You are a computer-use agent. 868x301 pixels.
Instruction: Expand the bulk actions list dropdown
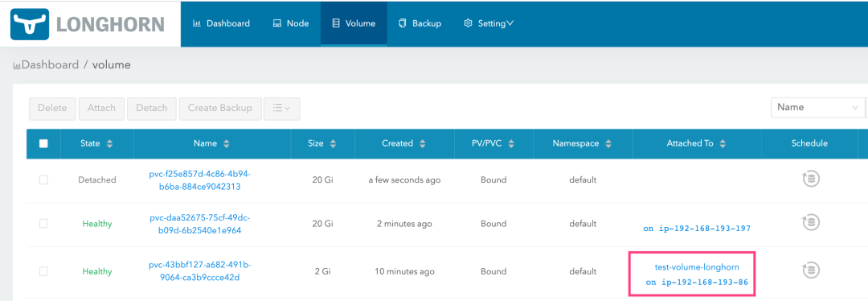coord(282,108)
